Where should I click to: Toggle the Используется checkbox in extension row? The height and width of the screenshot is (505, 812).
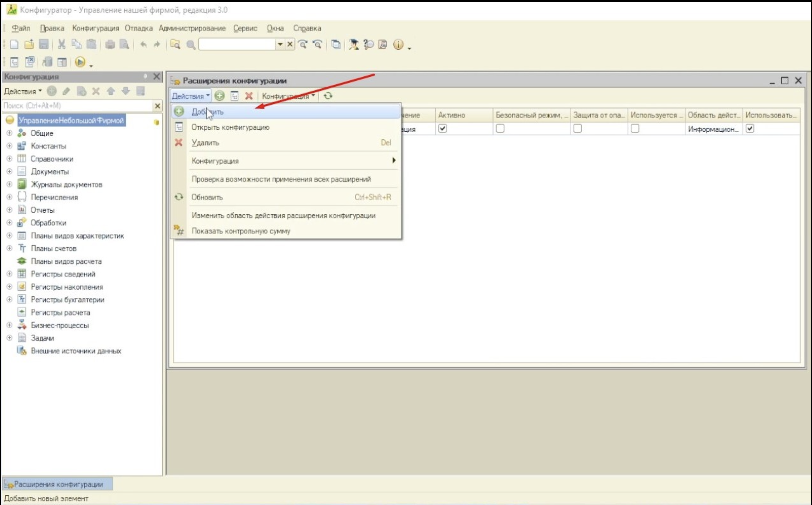(635, 128)
